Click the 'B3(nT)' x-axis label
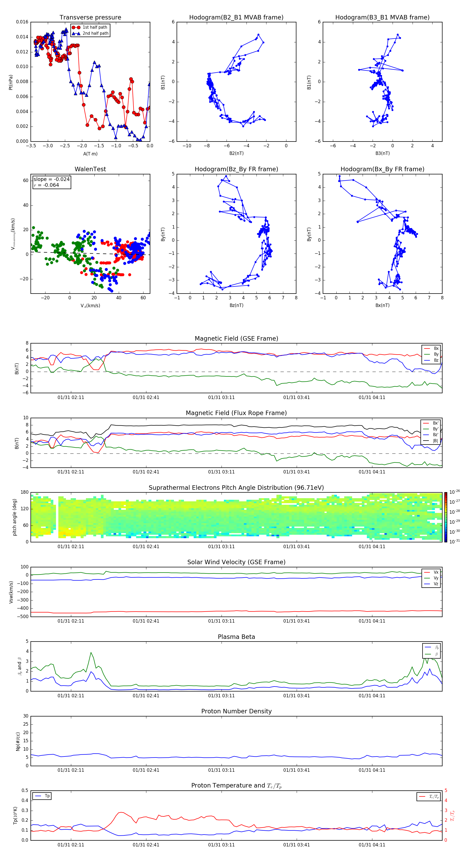This screenshot has height=868, width=473. pos(382,153)
